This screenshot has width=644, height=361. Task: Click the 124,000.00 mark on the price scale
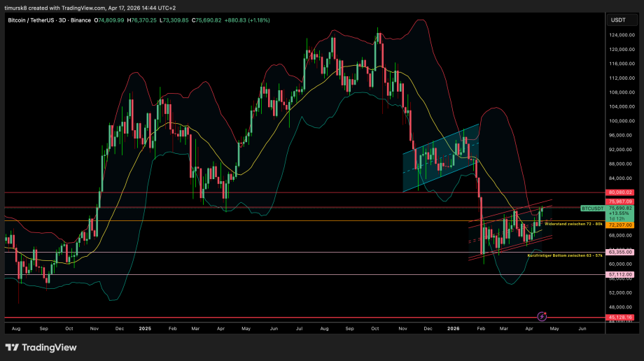(x=617, y=35)
